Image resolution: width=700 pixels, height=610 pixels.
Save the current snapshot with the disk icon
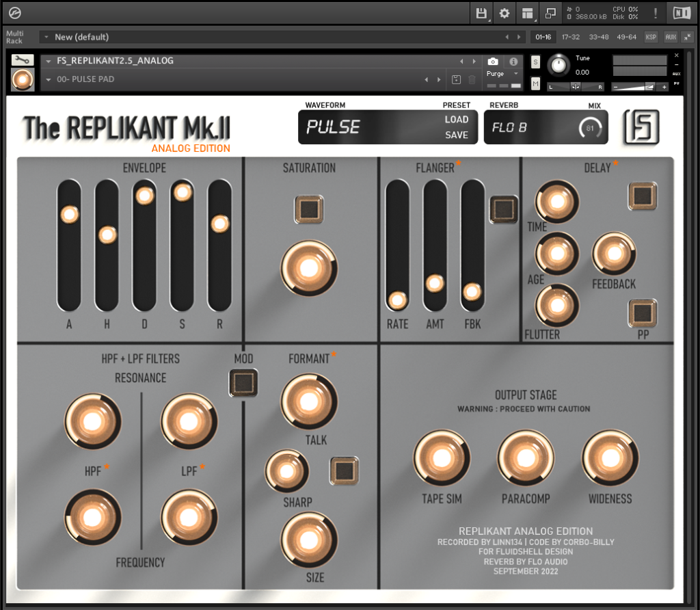coord(456,79)
